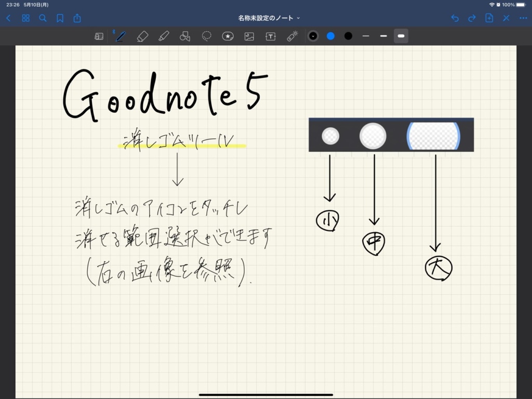532x399 pixels.
Task: Choose the blue pen color
Action: click(x=331, y=36)
